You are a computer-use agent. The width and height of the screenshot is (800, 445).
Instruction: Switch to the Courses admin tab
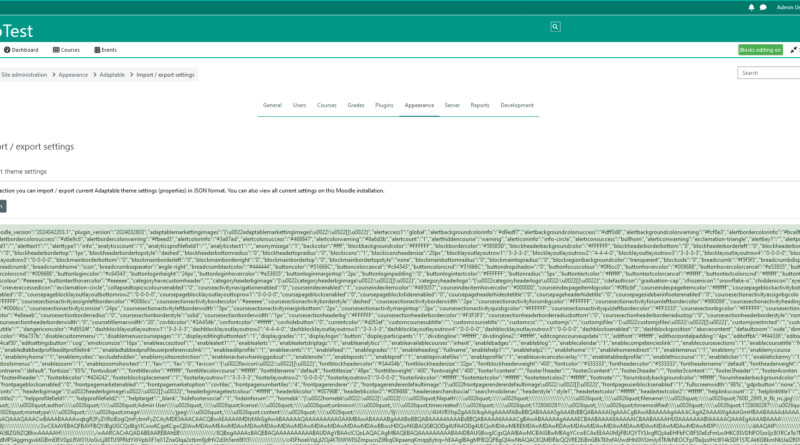pyautogui.click(x=327, y=105)
